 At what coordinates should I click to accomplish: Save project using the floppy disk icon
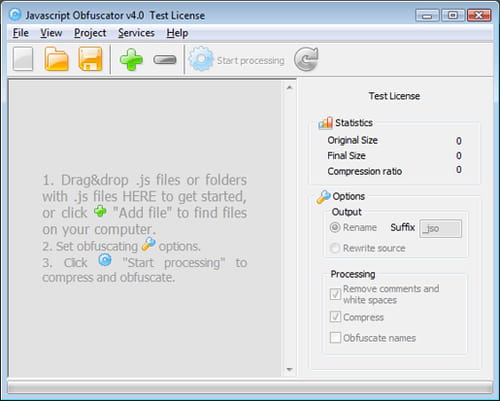click(x=90, y=59)
